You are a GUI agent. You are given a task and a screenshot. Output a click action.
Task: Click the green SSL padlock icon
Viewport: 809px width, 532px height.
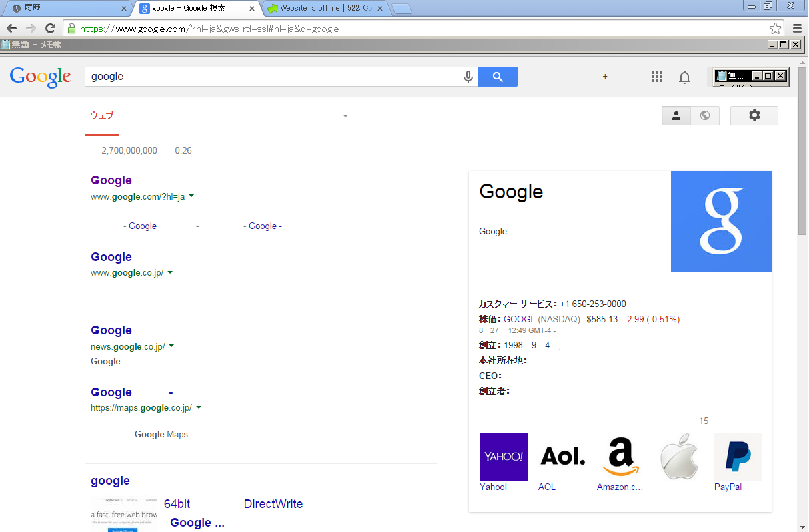(x=71, y=29)
